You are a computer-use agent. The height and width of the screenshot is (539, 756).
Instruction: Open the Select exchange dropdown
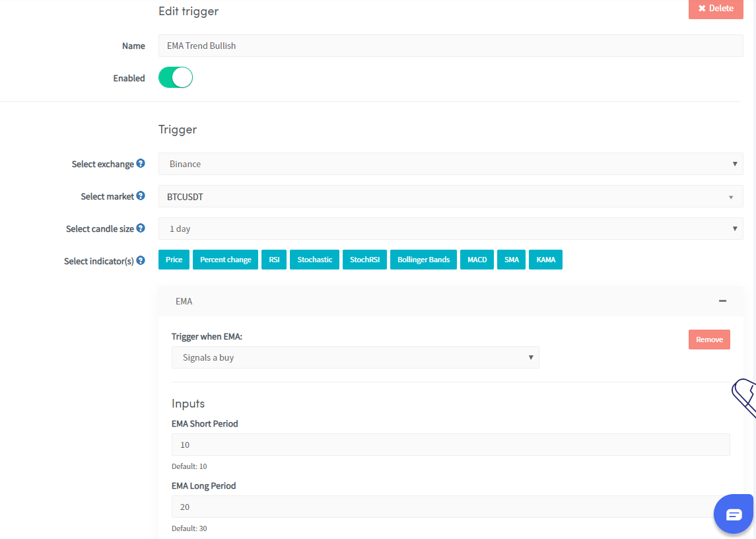coord(450,164)
